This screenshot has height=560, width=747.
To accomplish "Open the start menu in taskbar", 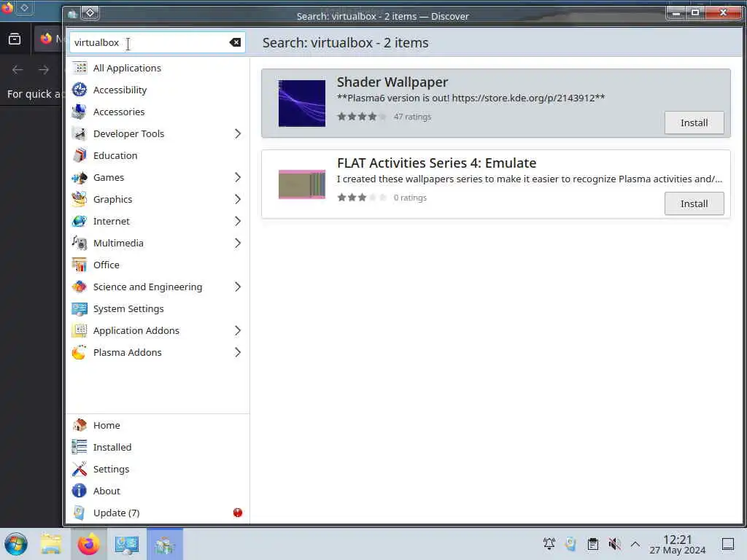I will (16, 544).
